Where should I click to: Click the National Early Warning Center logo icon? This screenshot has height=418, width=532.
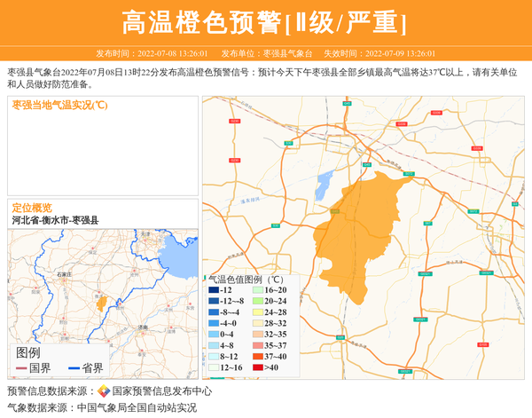coord(104,391)
